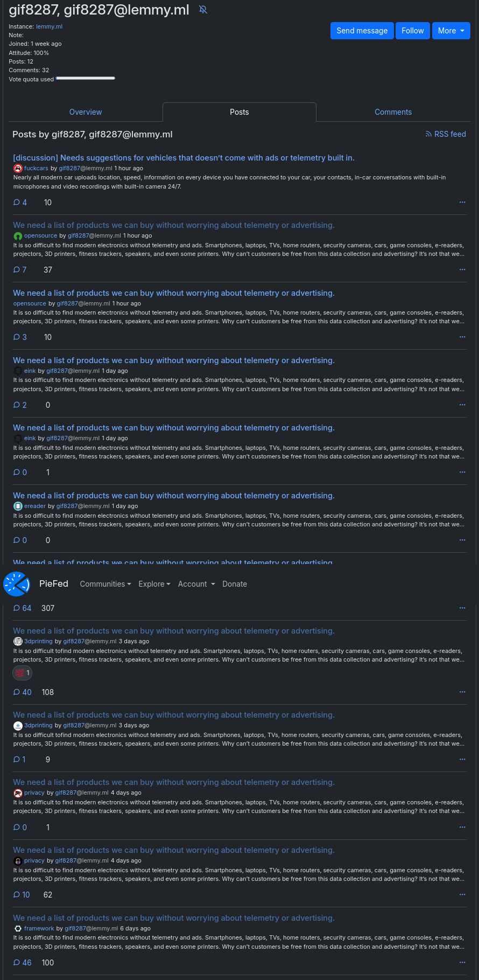Click the ereader community avatar icon
Viewport: 479px width, 980px height.
18,506
